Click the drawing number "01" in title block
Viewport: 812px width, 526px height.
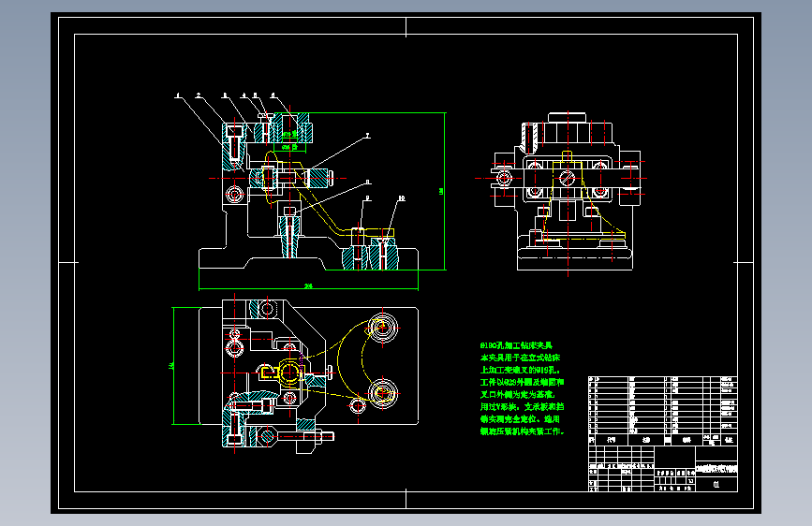click(716, 485)
